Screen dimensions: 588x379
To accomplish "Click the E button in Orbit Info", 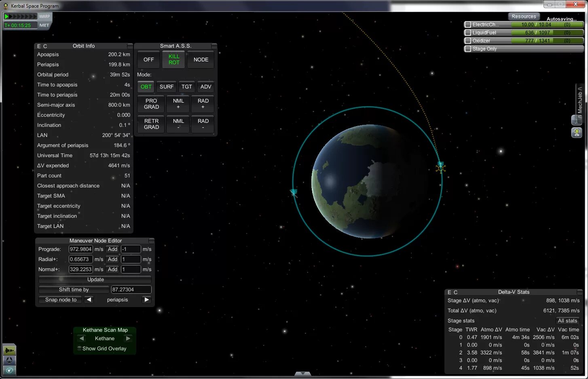I will pyautogui.click(x=39, y=46).
